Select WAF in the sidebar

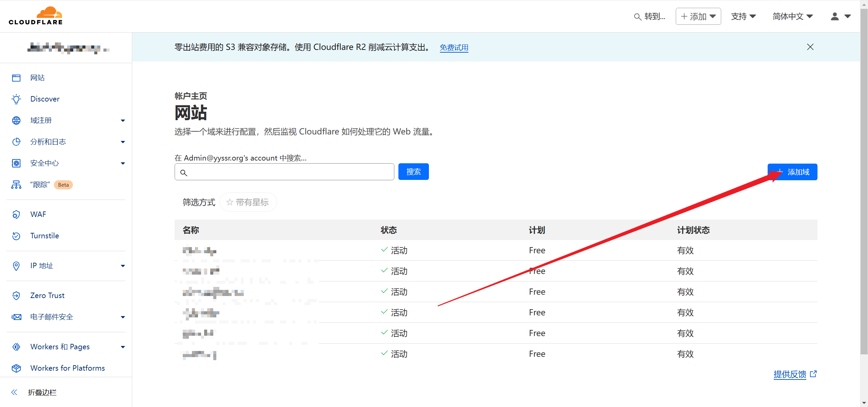tap(38, 215)
